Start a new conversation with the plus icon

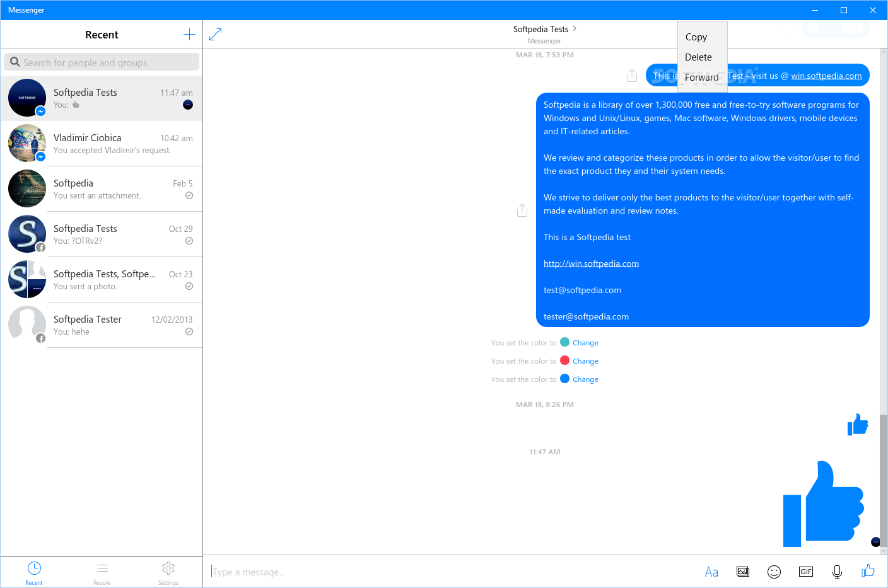189,34
